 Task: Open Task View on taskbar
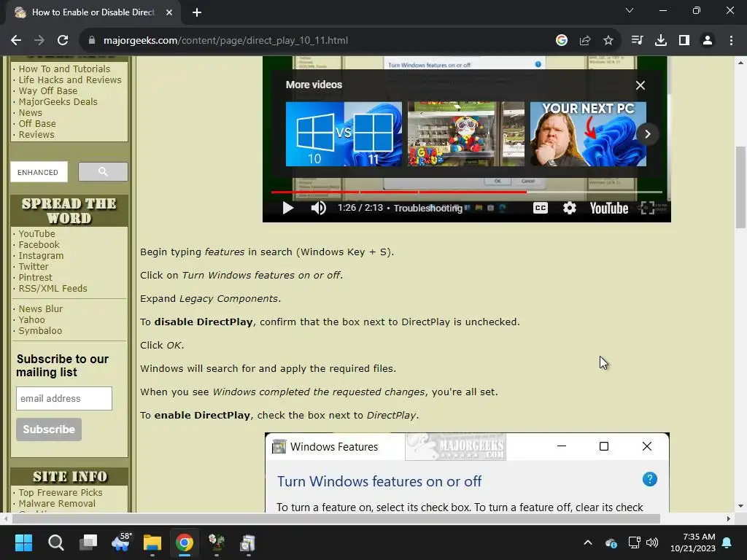point(88,542)
